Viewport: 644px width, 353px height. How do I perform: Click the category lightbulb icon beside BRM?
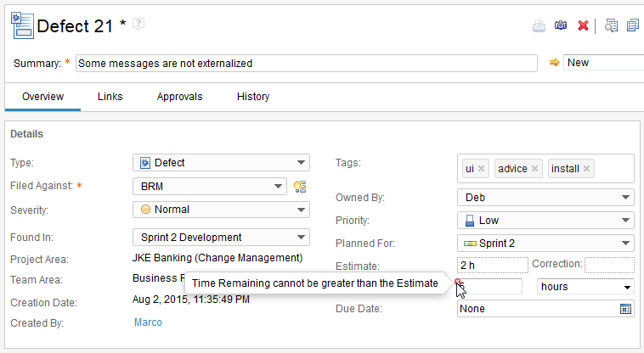coord(300,187)
